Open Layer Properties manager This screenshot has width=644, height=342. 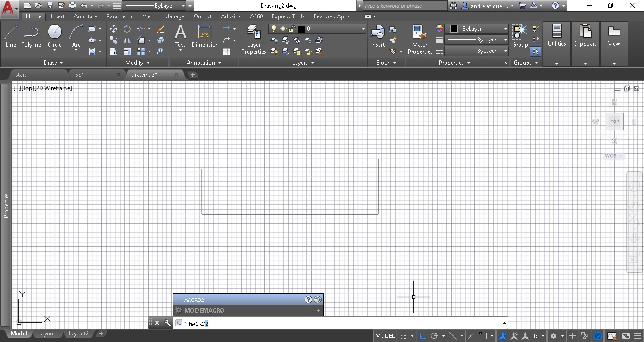(x=254, y=40)
